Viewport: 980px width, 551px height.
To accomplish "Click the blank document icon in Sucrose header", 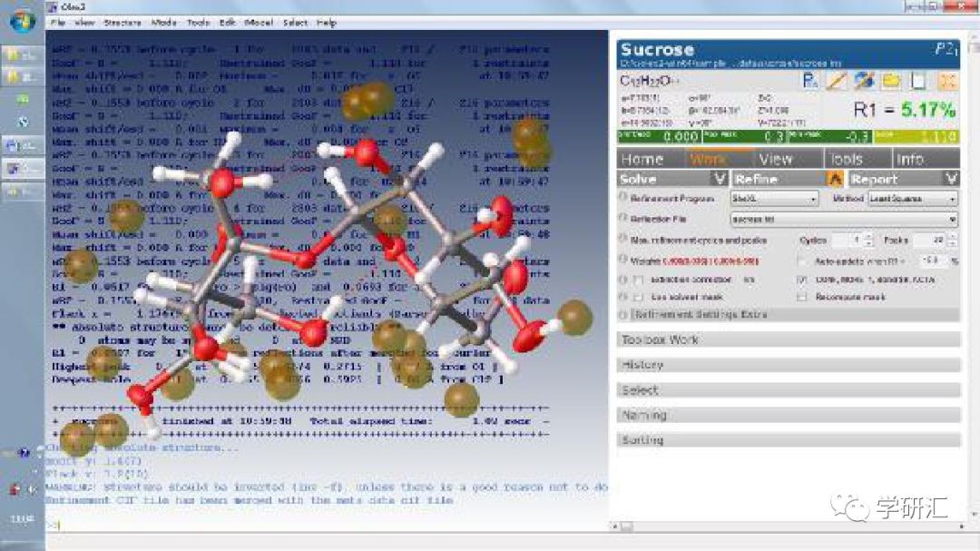I will pyautogui.click(x=918, y=81).
